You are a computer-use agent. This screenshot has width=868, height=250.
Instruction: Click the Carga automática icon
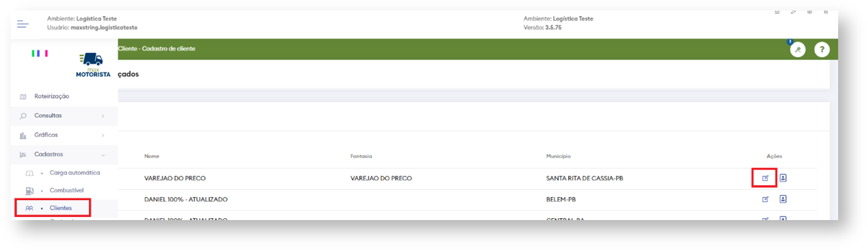coord(29,173)
